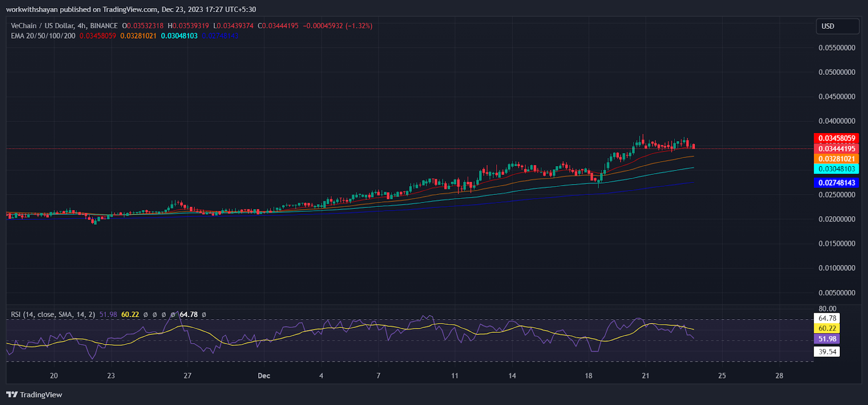Click the workwithshayan published header text
The height and width of the screenshot is (405, 868).
[131, 9]
